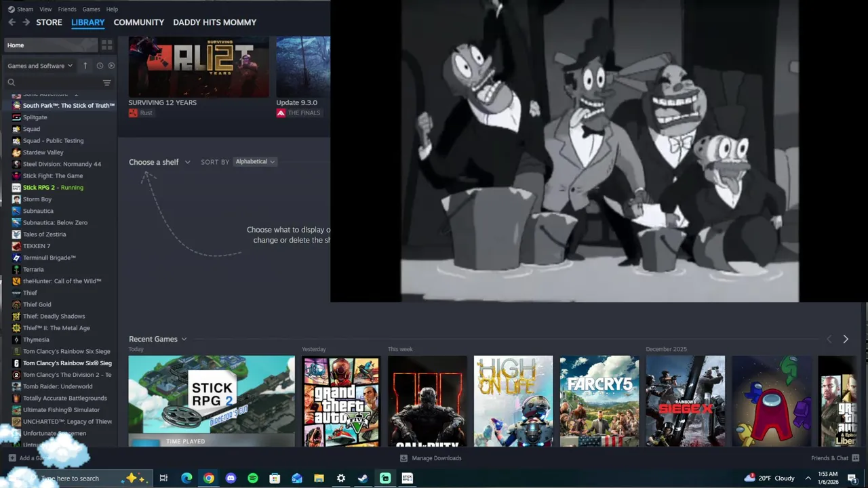Screen dimensions: 868x488
Task: Click the Terraria game icon
Action: 16,269
